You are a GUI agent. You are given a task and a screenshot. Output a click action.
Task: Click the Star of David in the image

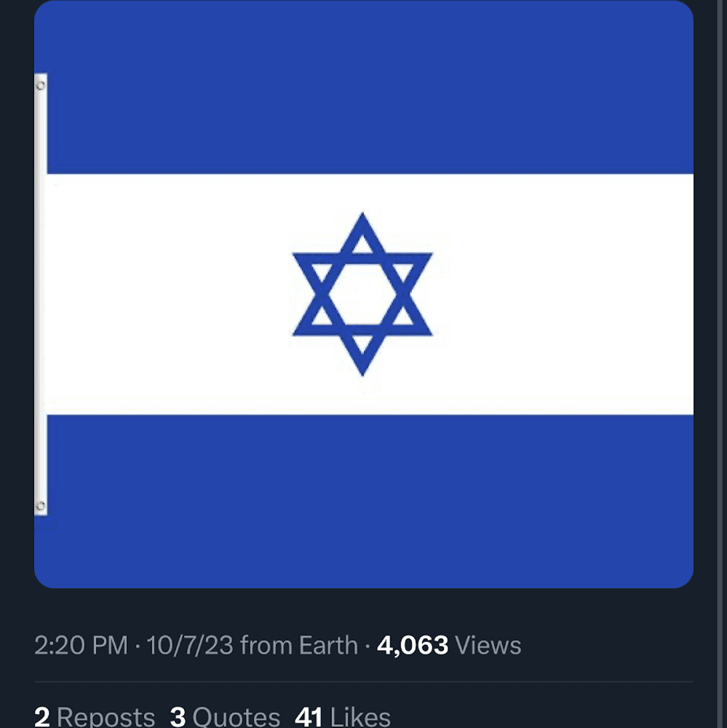(x=362, y=294)
